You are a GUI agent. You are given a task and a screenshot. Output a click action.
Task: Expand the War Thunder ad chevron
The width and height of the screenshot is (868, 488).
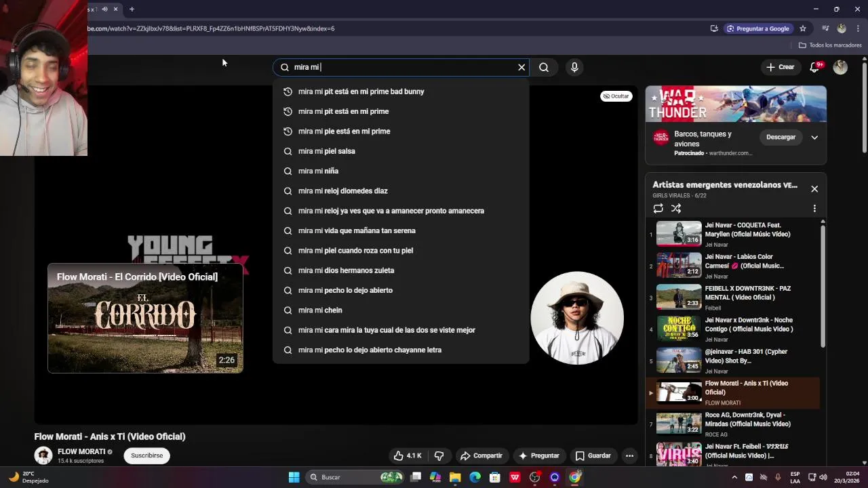coord(814,137)
